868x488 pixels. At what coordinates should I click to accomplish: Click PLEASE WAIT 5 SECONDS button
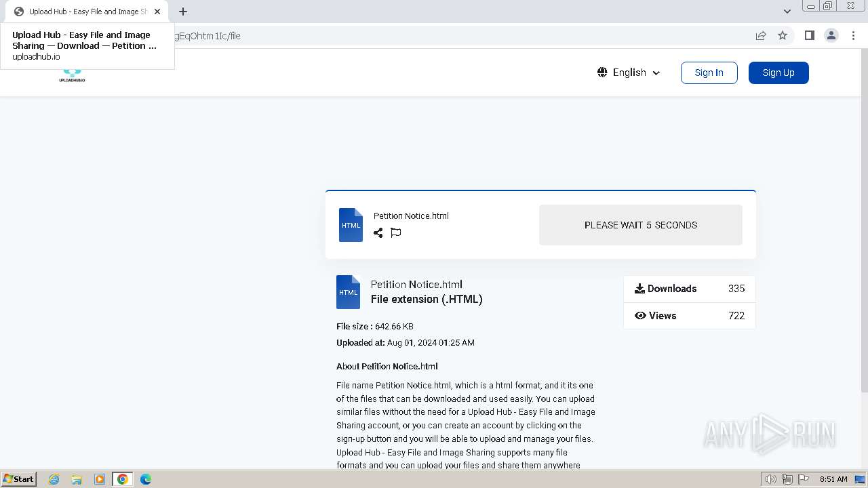point(641,225)
